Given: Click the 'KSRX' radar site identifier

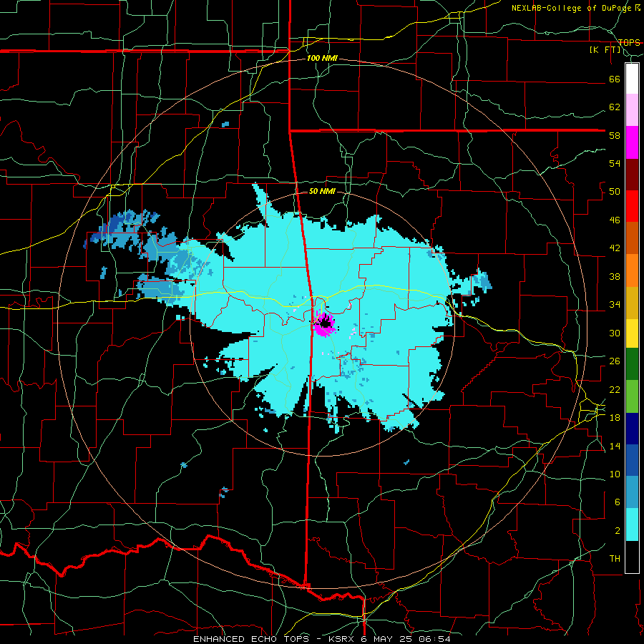Looking at the screenshot, I should pos(343,639).
